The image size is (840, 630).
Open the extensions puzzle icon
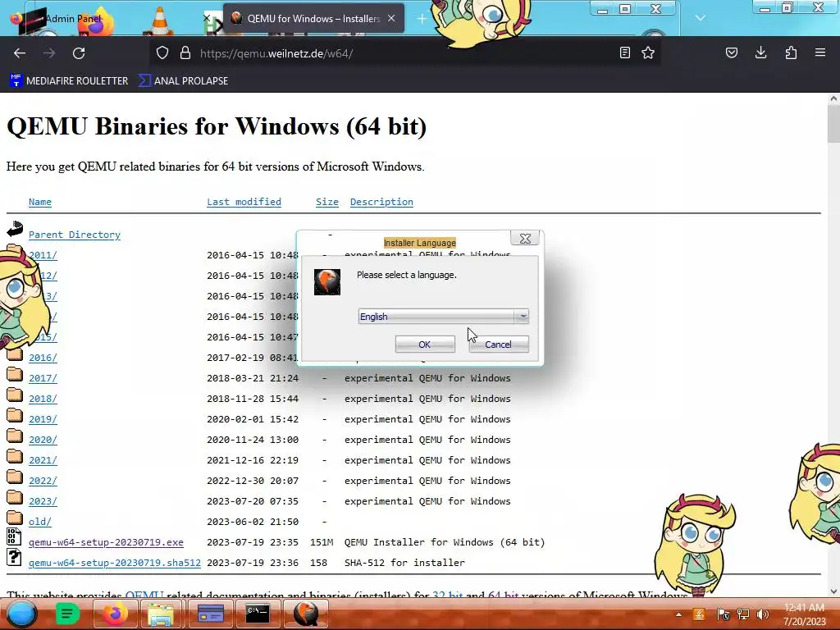click(791, 52)
